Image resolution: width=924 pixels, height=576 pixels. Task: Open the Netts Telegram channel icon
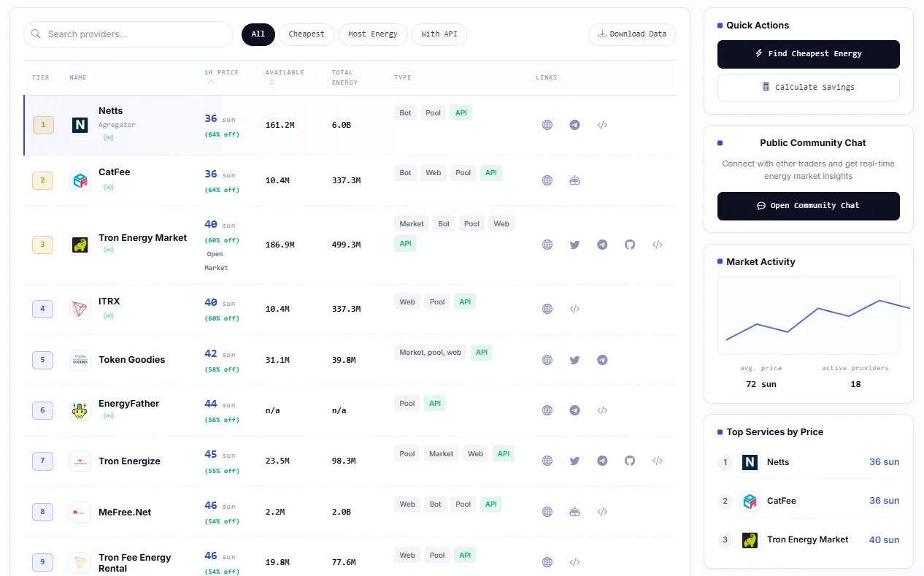click(575, 125)
